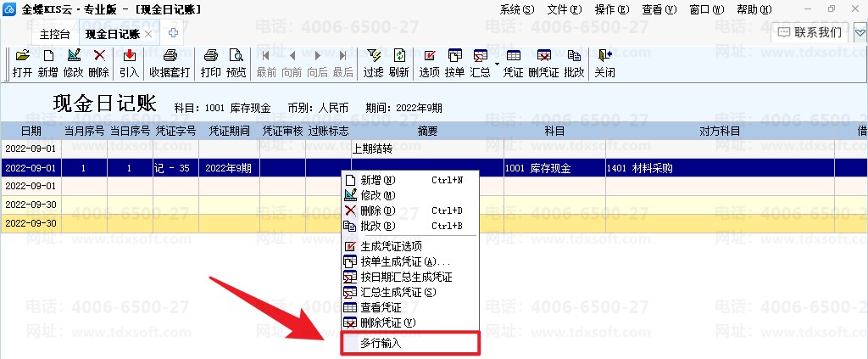Click the 联系我们 button
This screenshot has height=359, width=868.
[810, 32]
